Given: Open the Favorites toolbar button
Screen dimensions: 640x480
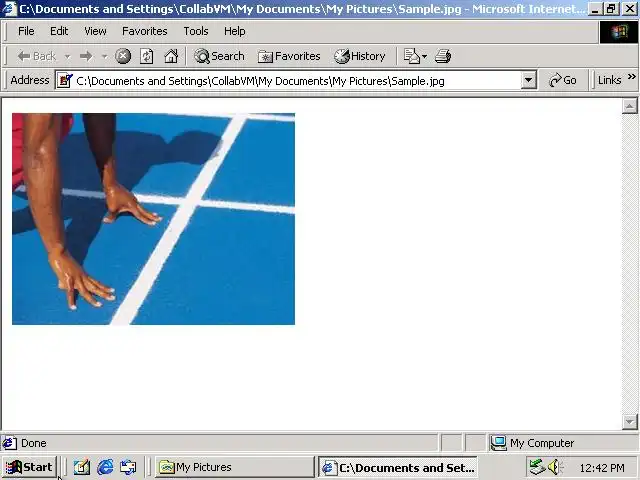Looking at the screenshot, I should point(289,56).
